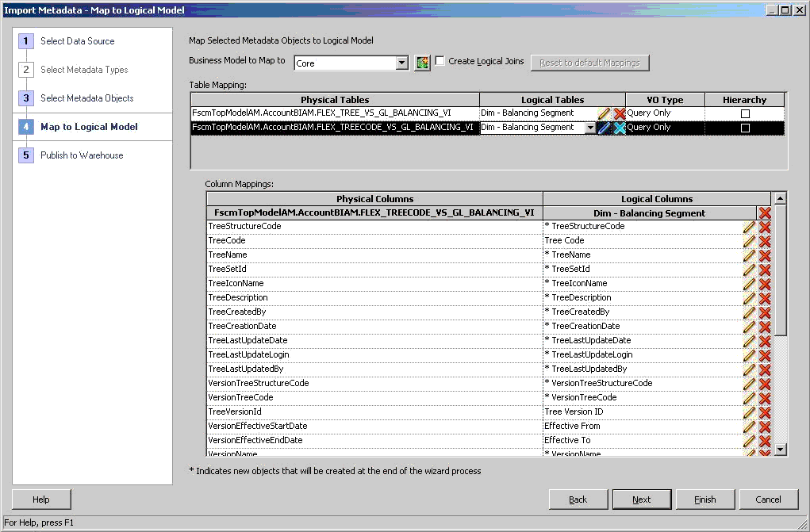Delete the Effective From column mapping
The image size is (810, 532).
[765, 427]
